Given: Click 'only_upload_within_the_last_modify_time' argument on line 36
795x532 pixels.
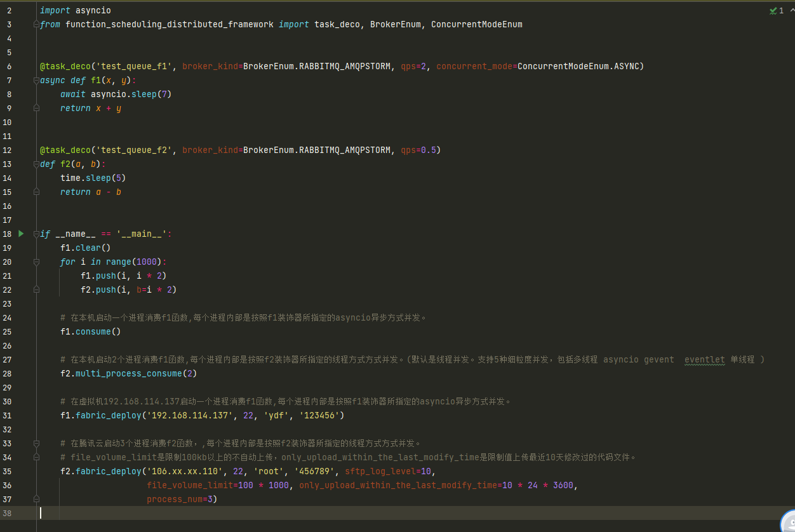Looking at the screenshot, I should click(398, 485).
